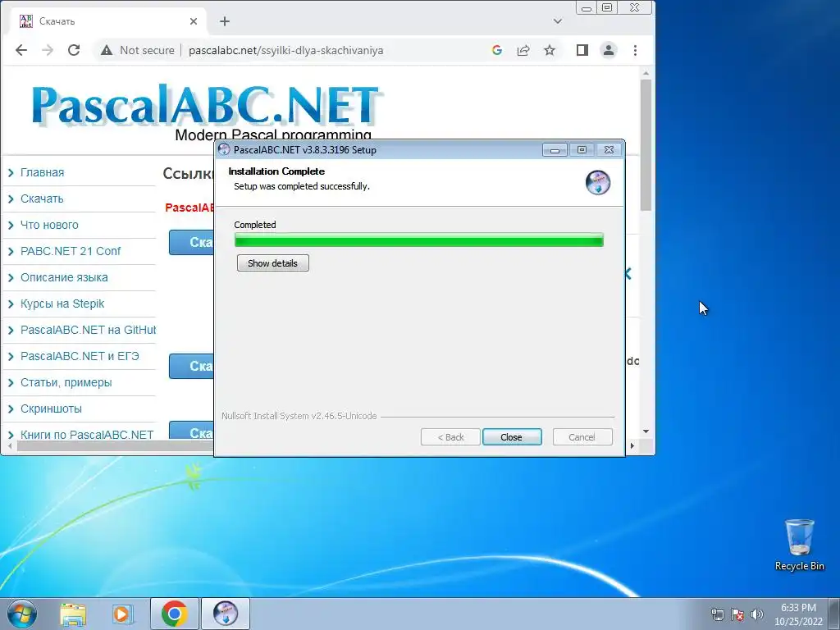Open Скачать in site sidebar
This screenshot has width=840, height=630.
click(x=42, y=199)
